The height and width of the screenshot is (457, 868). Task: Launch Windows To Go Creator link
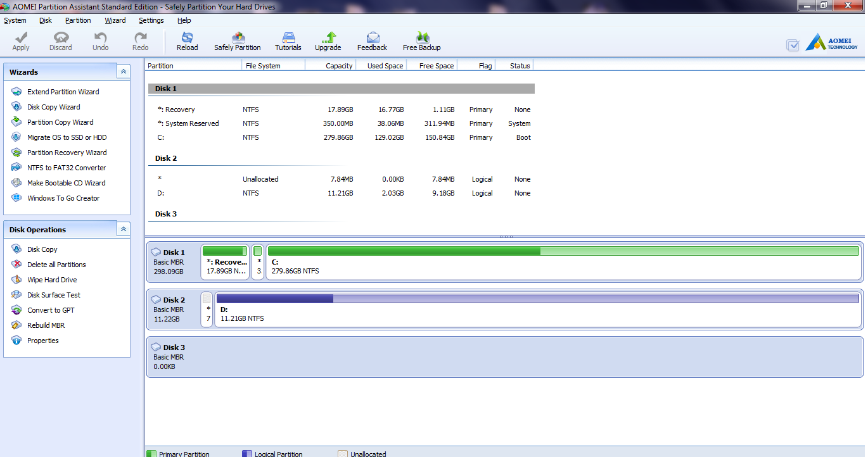(63, 198)
